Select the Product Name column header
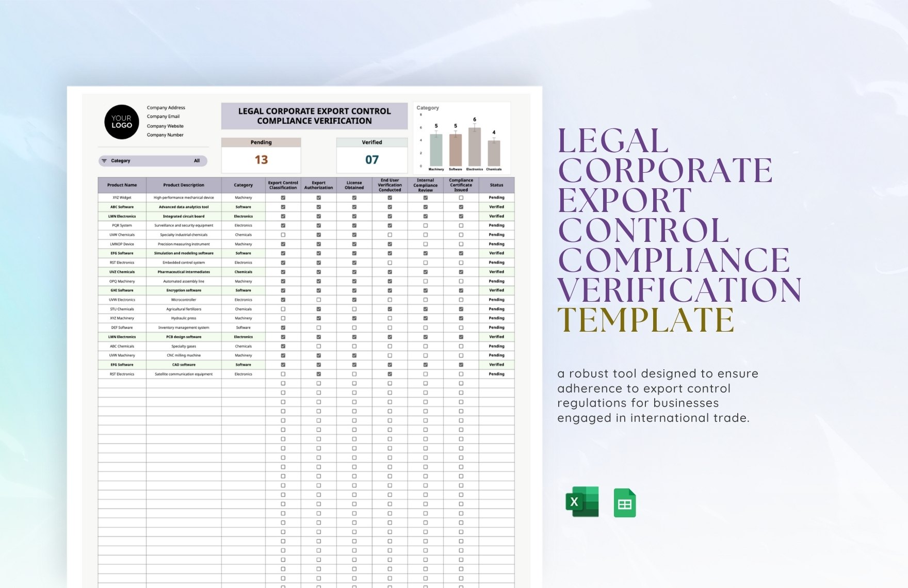The image size is (908, 588). [122, 185]
